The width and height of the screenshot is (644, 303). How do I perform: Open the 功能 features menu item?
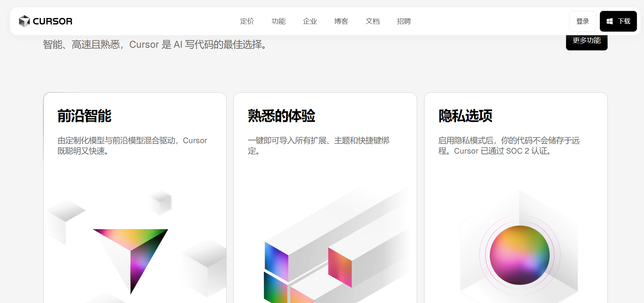coord(278,21)
